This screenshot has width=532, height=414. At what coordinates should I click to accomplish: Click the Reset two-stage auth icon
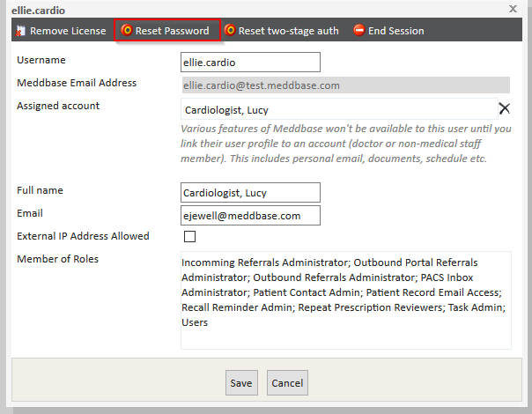230,31
